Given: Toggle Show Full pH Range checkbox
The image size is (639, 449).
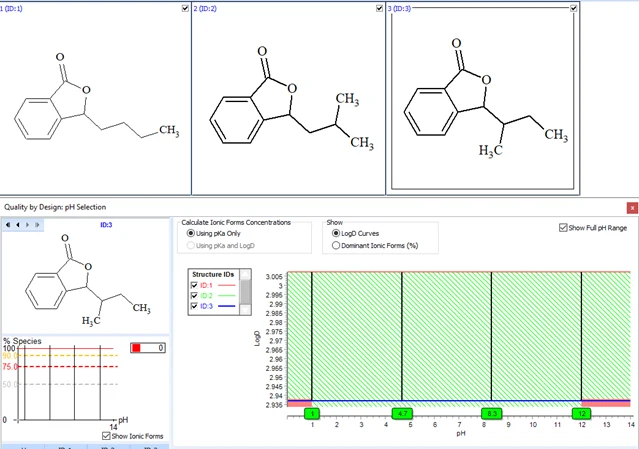Looking at the screenshot, I should tap(563, 228).
